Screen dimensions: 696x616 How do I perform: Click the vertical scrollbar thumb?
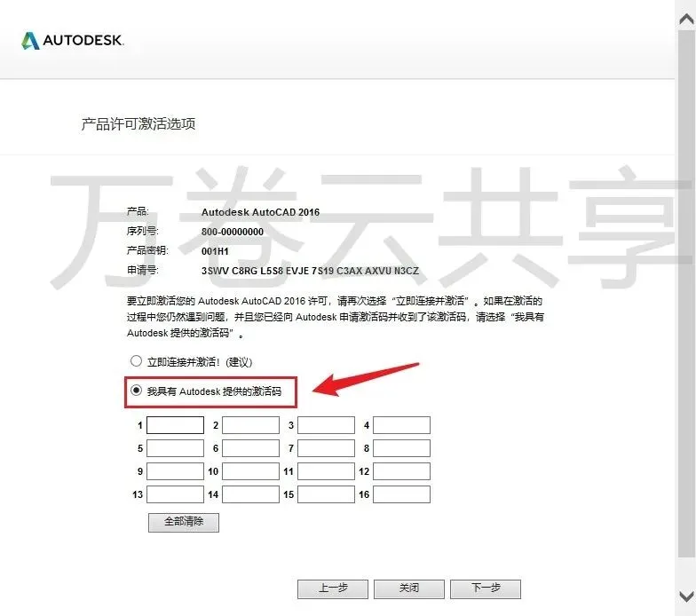click(x=687, y=293)
